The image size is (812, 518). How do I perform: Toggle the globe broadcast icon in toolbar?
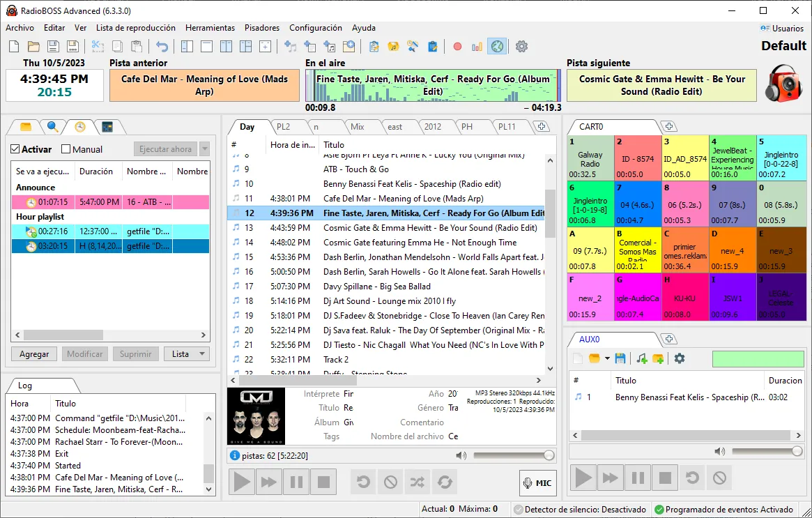(497, 47)
